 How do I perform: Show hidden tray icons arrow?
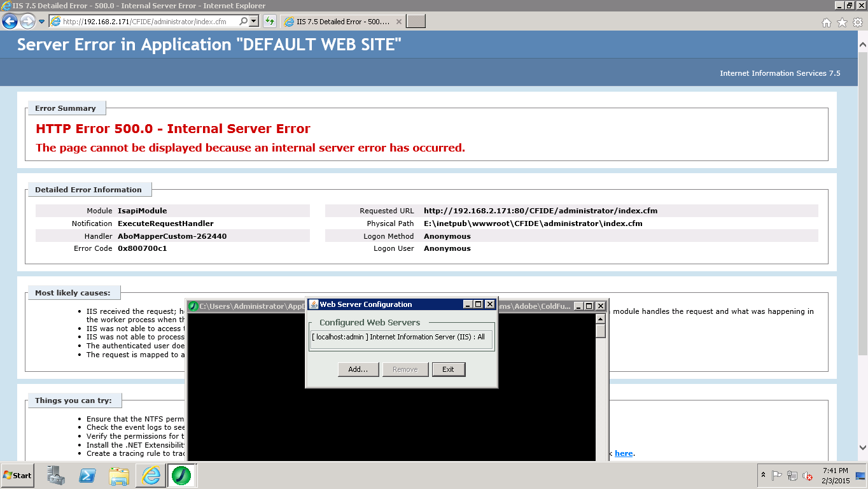763,475
